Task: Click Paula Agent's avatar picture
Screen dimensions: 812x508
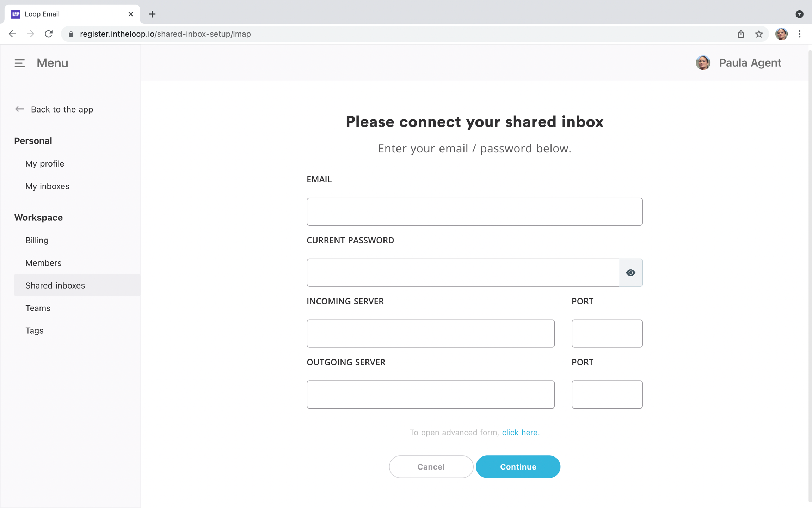Action: tap(703, 63)
